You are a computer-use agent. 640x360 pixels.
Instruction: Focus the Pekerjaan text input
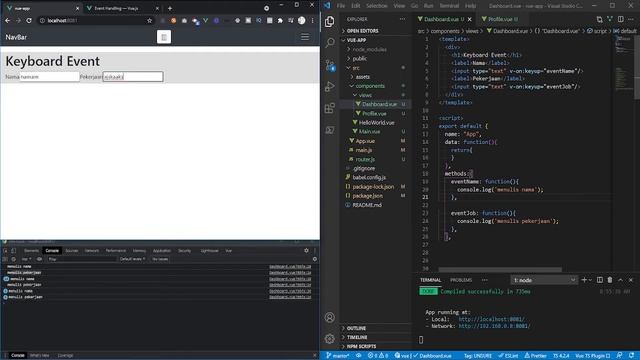[133, 77]
